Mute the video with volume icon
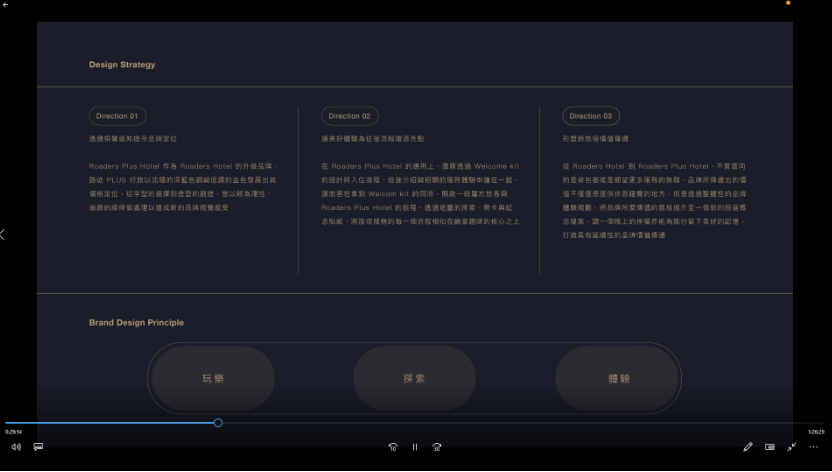 (16, 447)
